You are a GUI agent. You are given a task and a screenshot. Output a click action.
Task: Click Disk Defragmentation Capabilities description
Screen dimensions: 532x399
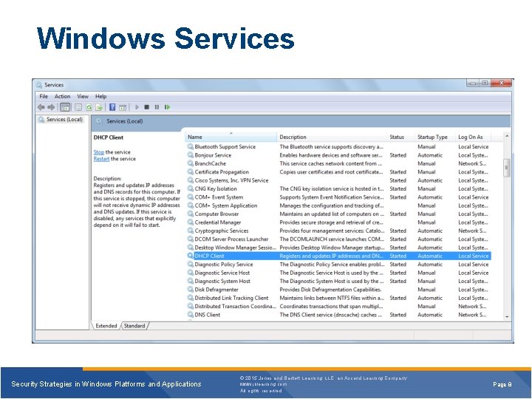[x=330, y=290]
